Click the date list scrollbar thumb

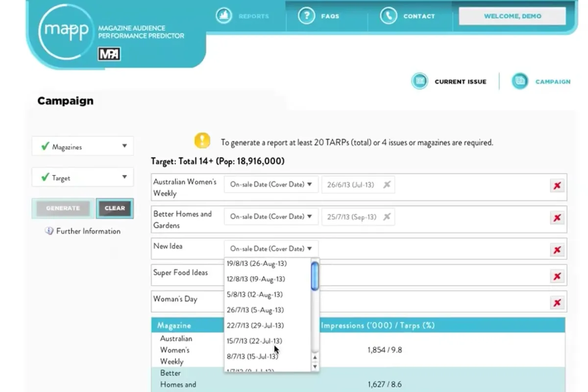(x=315, y=275)
